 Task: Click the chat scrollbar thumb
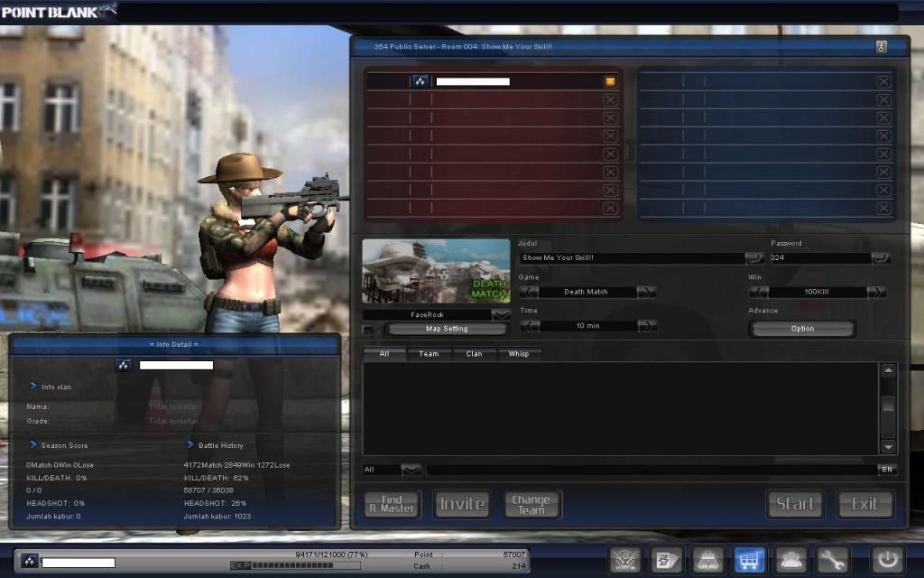(888, 406)
